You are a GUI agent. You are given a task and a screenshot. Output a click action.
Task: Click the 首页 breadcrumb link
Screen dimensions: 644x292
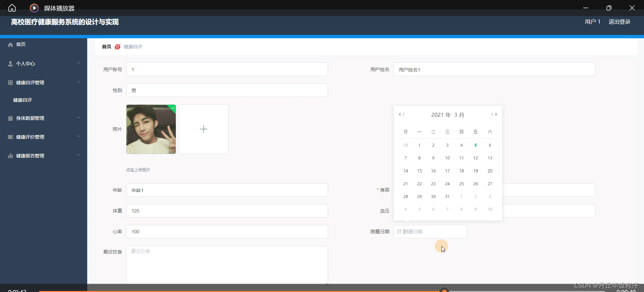107,47
